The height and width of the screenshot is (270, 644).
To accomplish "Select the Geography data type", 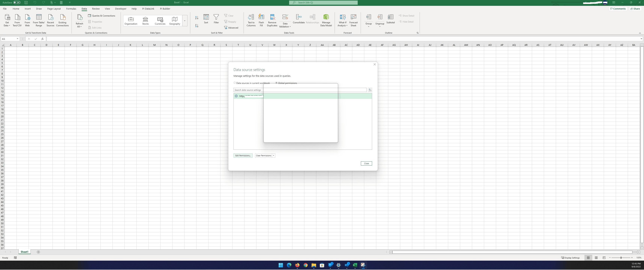I will [x=174, y=20].
